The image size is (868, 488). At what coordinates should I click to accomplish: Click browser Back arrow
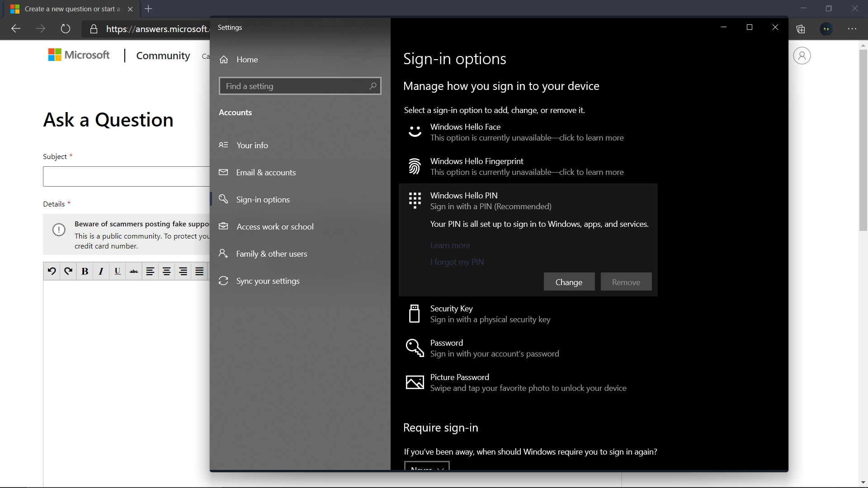tap(16, 29)
